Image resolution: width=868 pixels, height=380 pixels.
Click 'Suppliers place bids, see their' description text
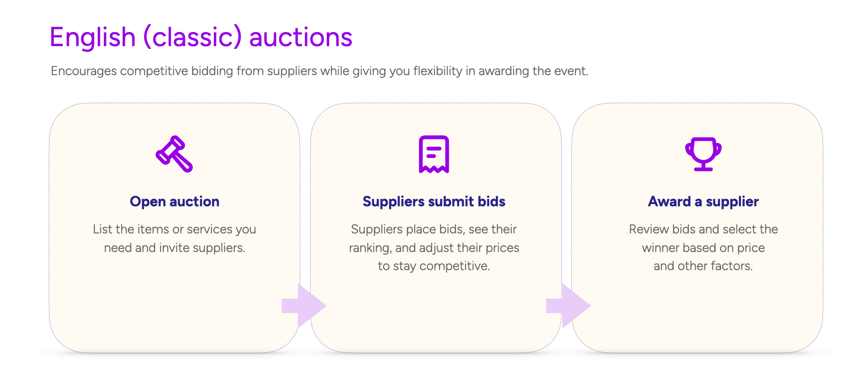434,229
